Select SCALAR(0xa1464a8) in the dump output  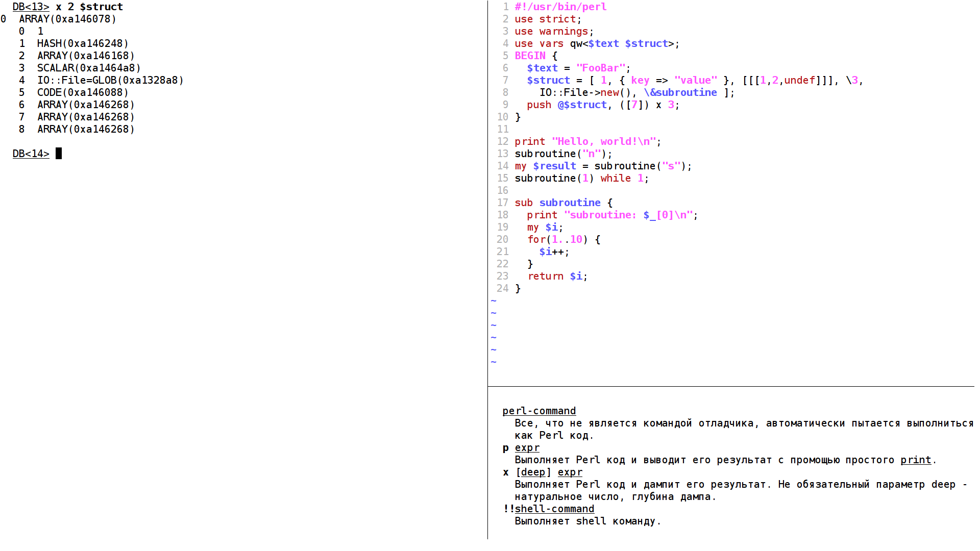(x=89, y=68)
